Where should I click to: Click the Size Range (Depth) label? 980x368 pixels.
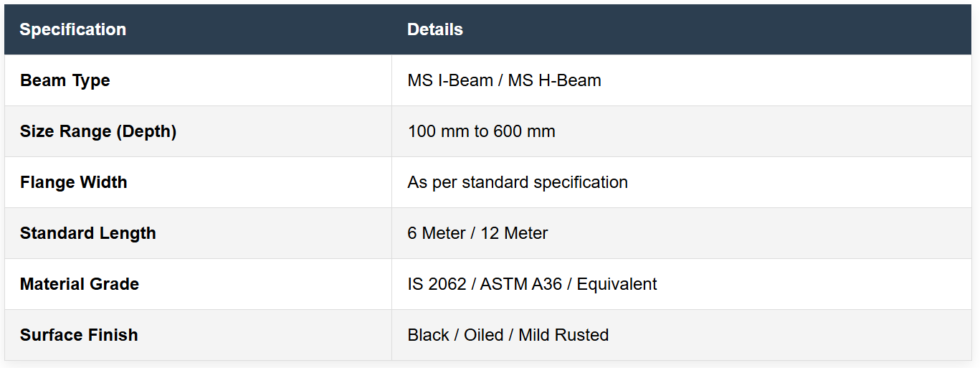97,131
